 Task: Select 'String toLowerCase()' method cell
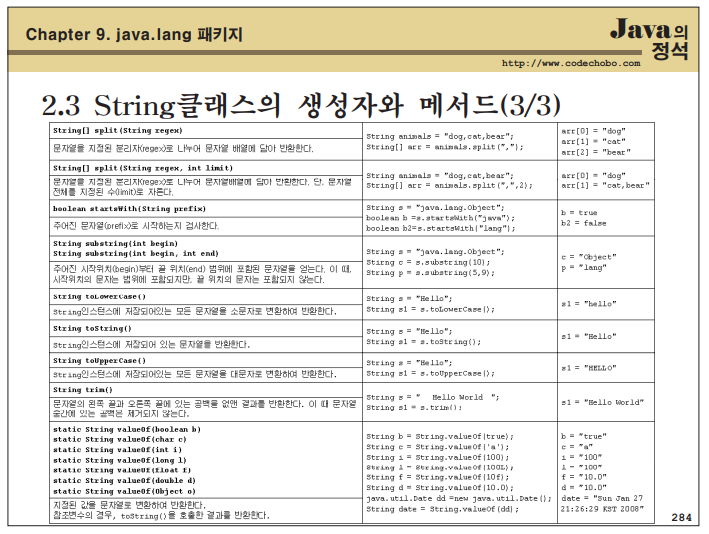pyautogui.click(x=206, y=297)
